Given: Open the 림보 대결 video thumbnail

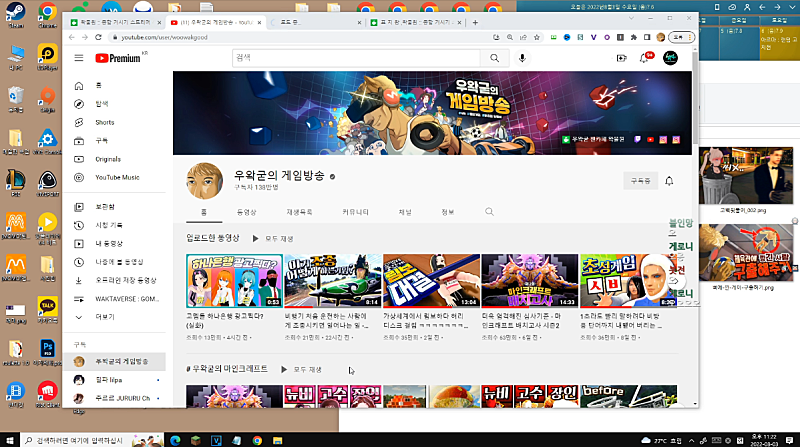Looking at the screenshot, I should click(x=431, y=281).
